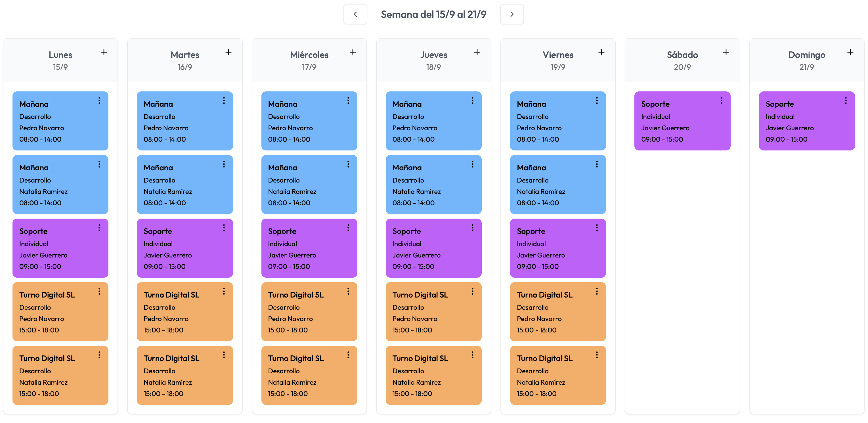868x423 pixels.
Task: Open options for Jueves Natalia Ramírez morning shift
Action: tap(472, 164)
